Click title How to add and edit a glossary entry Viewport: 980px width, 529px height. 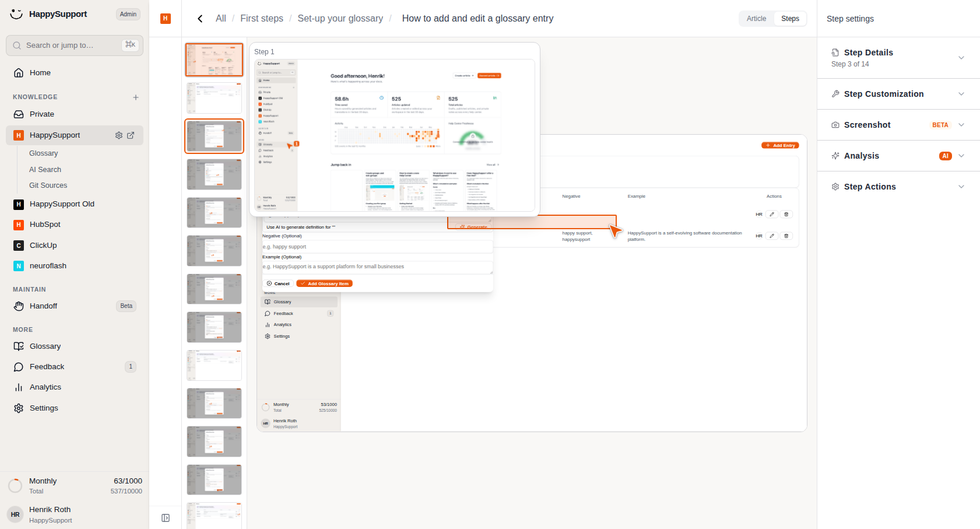point(477,19)
